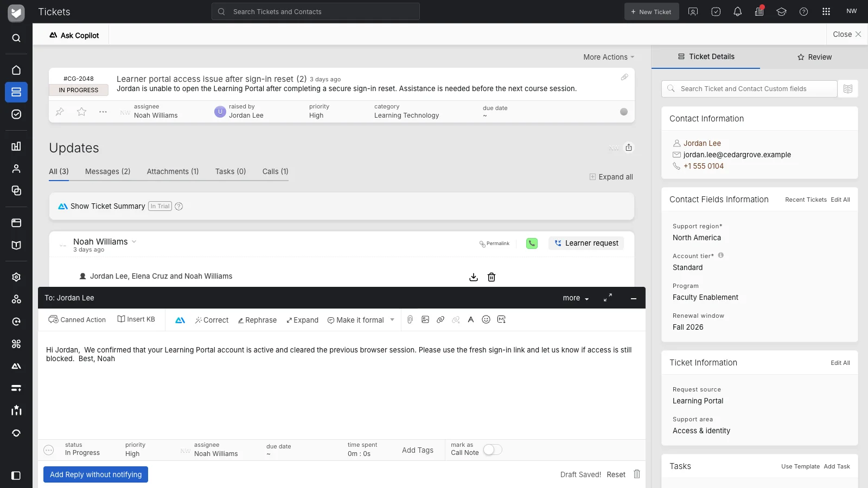Viewport: 868px width, 488px height.
Task: Expand Noah Williams update options chevron
Action: pyautogui.click(x=134, y=242)
